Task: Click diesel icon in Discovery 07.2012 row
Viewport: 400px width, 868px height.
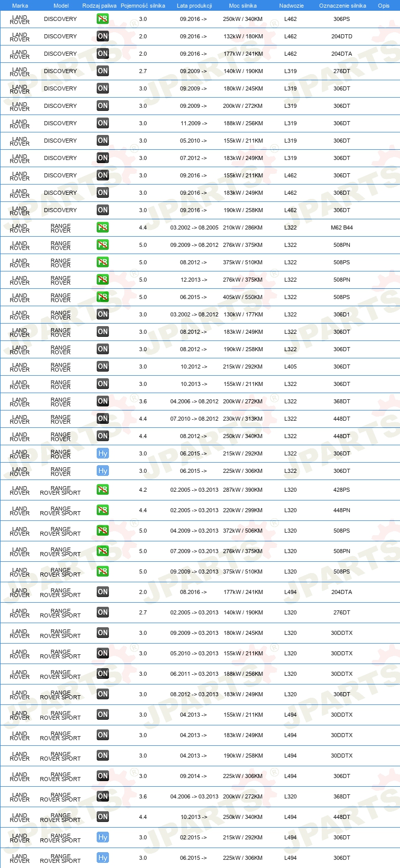Action: (103, 158)
